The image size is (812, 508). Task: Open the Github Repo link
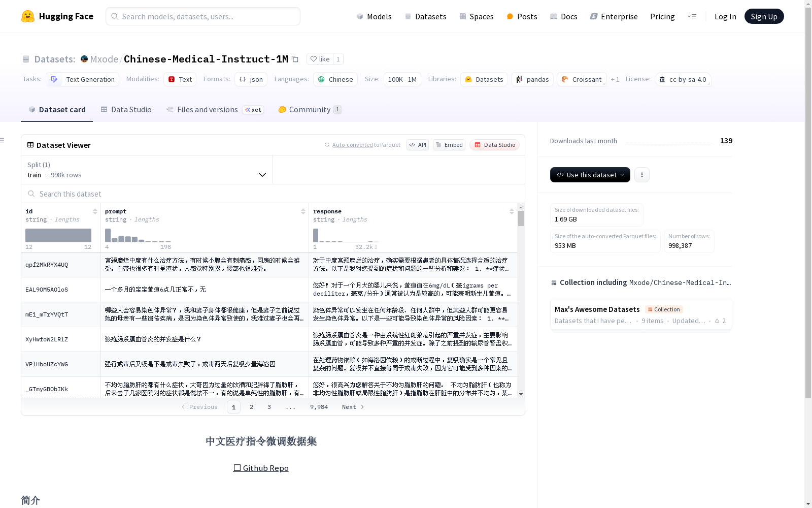[261, 468]
